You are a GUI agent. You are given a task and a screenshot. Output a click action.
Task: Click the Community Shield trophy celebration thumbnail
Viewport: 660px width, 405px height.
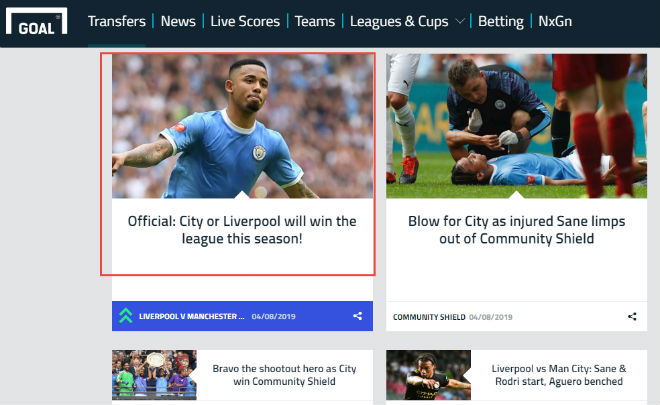click(154, 375)
